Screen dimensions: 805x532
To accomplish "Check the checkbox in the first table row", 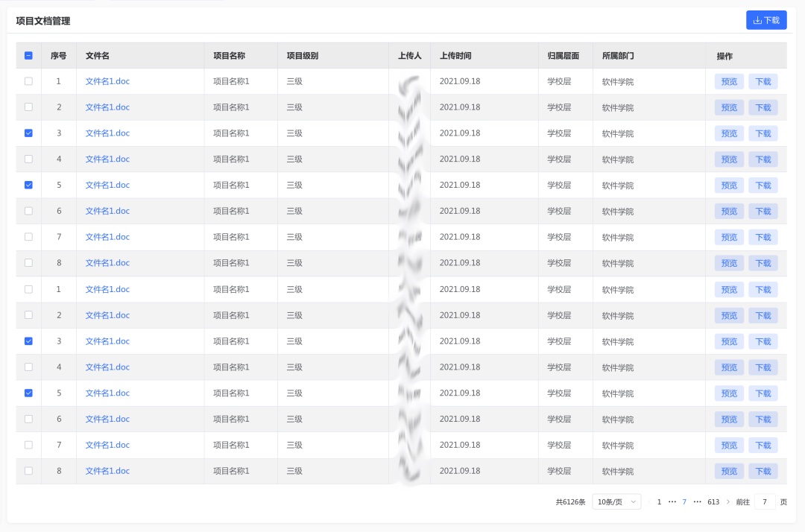I will [28, 81].
